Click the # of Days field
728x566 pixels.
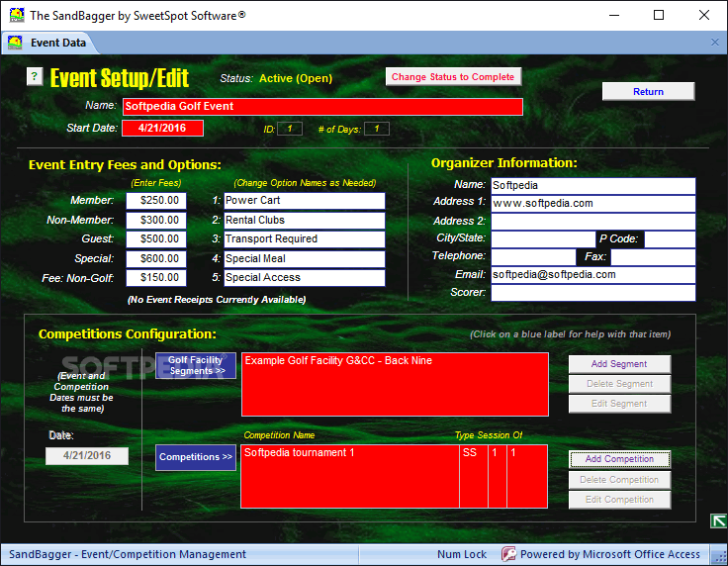377,129
